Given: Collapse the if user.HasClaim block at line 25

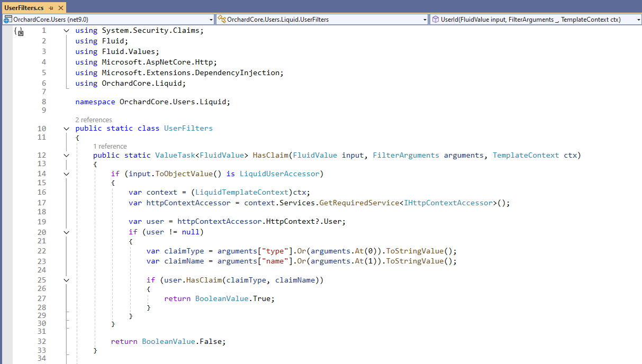Looking at the screenshot, I should [66, 280].
